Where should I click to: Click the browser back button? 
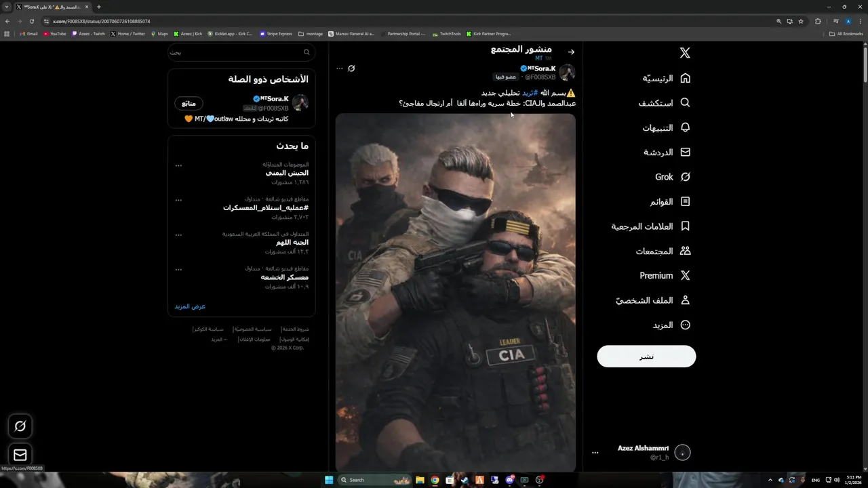point(7,21)
